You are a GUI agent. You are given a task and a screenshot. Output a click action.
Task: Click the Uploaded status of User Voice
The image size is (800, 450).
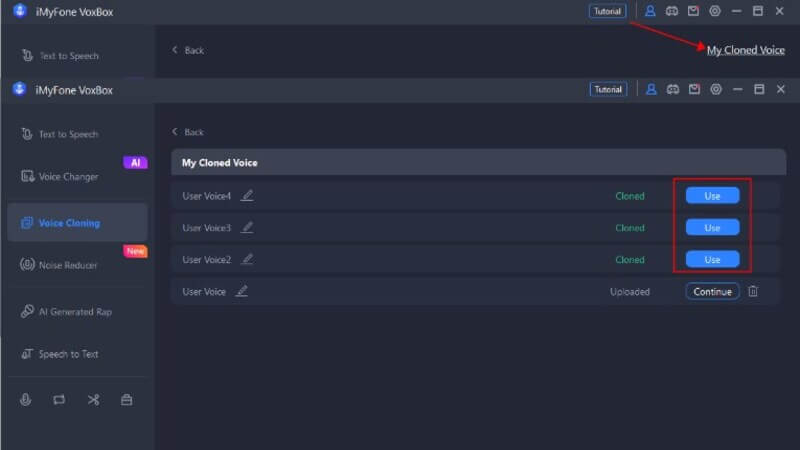(630, 291)
